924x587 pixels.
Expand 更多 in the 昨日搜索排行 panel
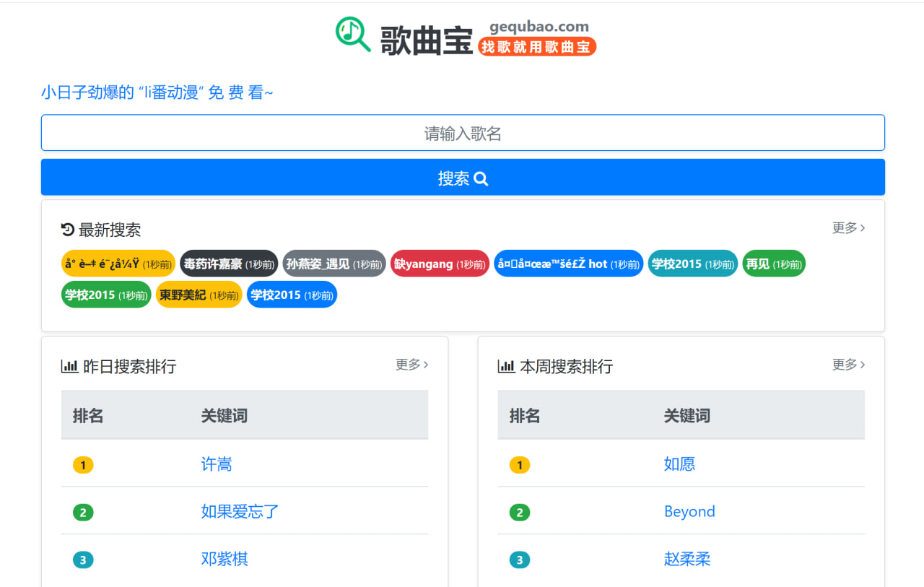click(x=411, y=365)
